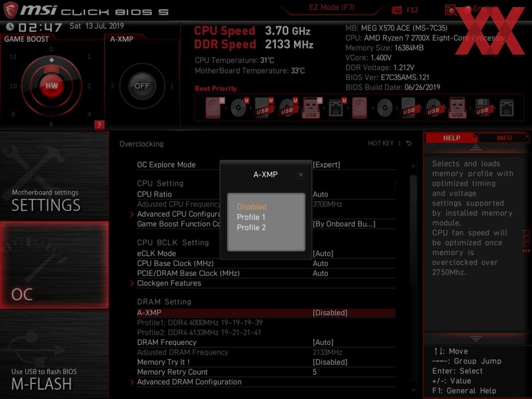Screen dimensions: 532x399
Task: Choose Disabled in the A-XMP popup
Action: 252,207
